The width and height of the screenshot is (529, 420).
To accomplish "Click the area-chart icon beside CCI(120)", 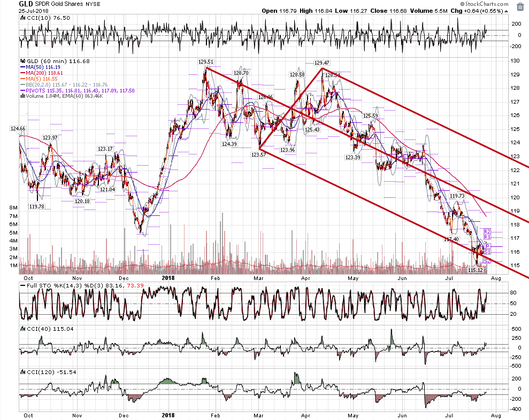I will click(x=22, y=372).
